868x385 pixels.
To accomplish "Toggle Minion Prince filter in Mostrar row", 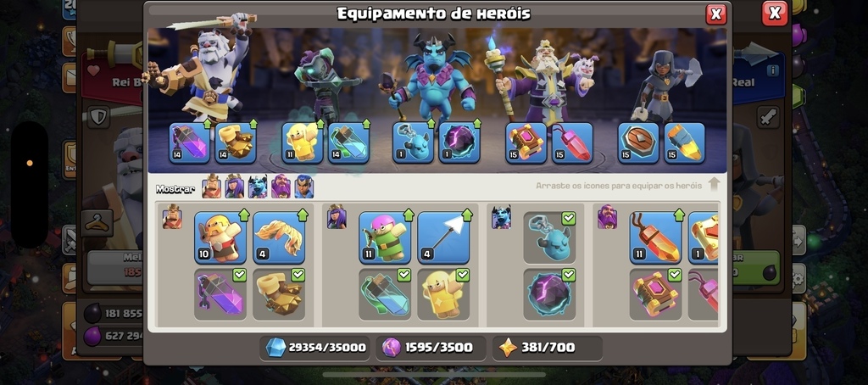I will point(258,187).
